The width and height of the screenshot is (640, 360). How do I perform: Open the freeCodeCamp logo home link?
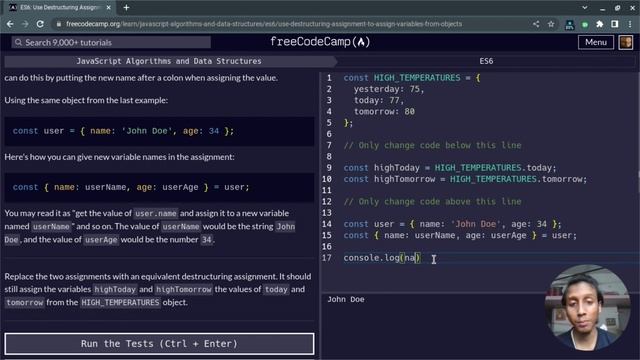320,42
